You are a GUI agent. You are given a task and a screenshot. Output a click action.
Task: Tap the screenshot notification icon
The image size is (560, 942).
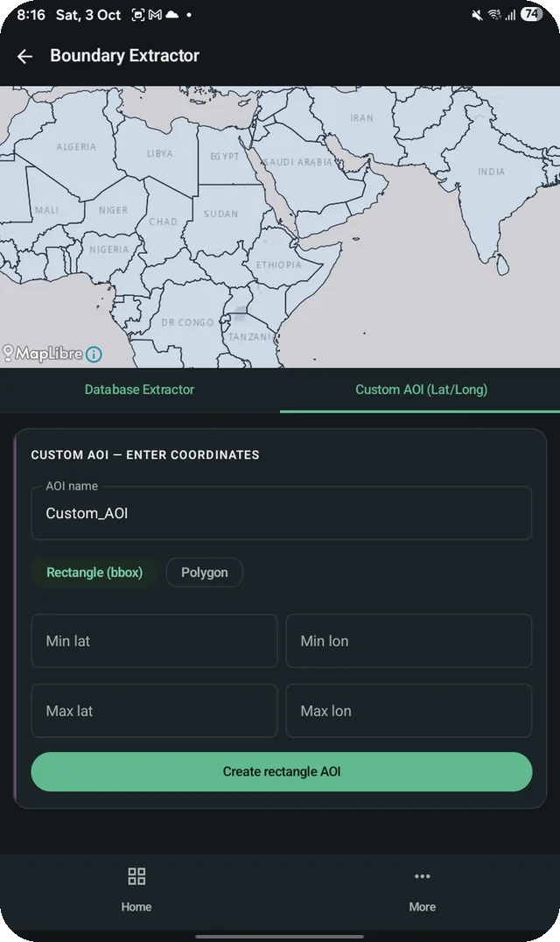[x=138, y=15]
